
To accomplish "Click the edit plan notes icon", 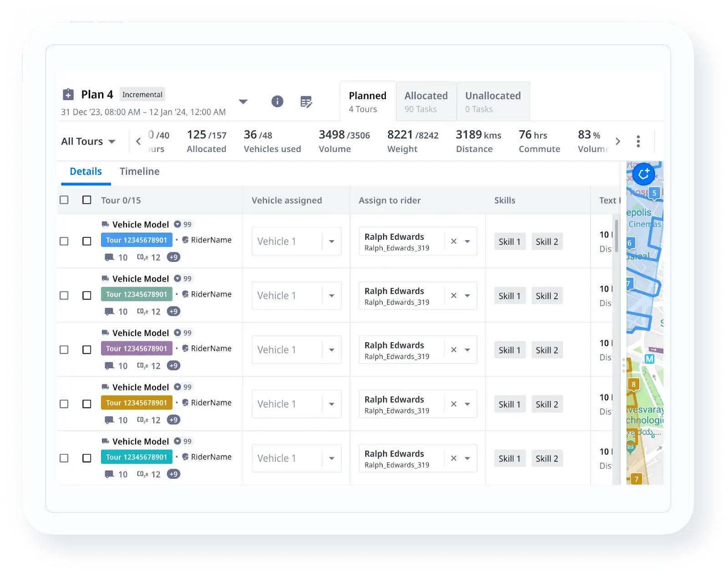I will [x=306, y=102].
